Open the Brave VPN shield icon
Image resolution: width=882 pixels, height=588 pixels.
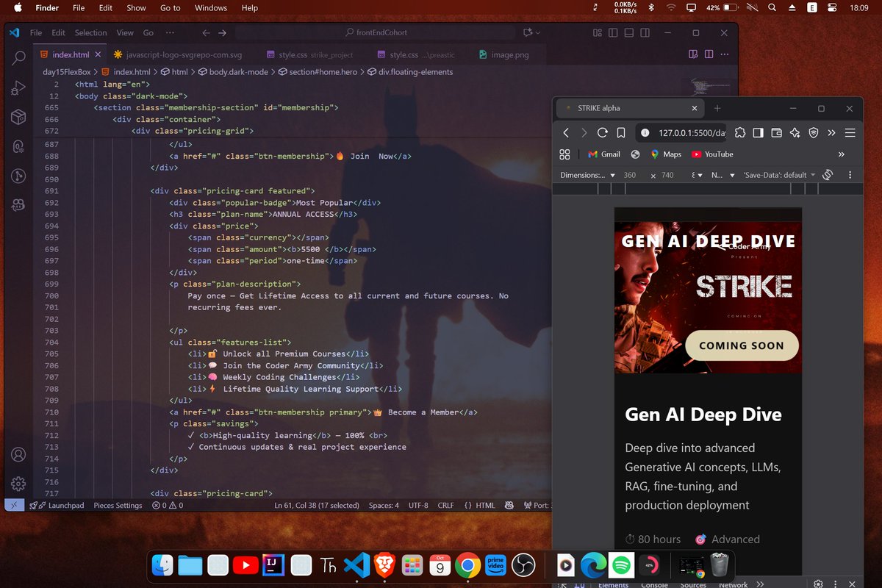click(x=813, y=133)
